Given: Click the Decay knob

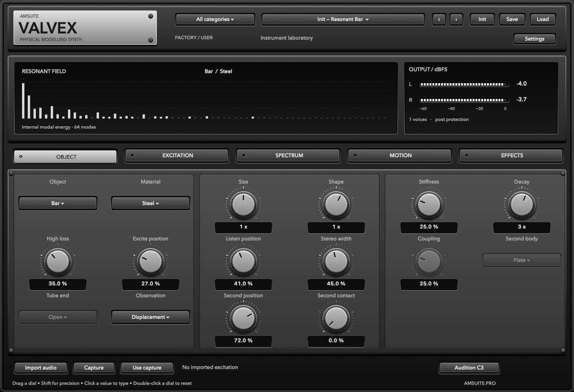Looking at the screenshot, I should click(522, 205).
